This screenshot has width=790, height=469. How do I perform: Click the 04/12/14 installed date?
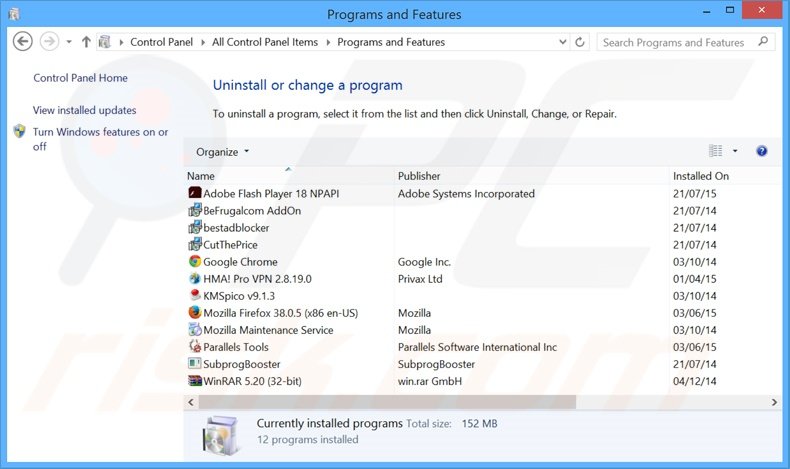(694, 381)
